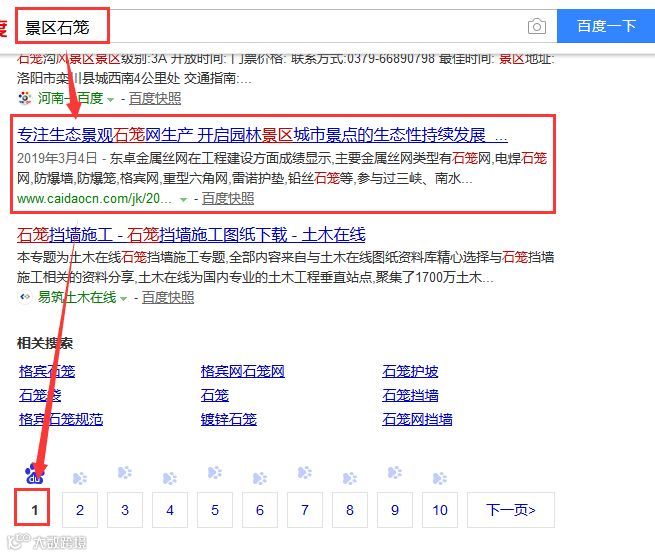This screenshot has width=655, height=556.
Task: Click paw icon above page 3
Action: 125,472
